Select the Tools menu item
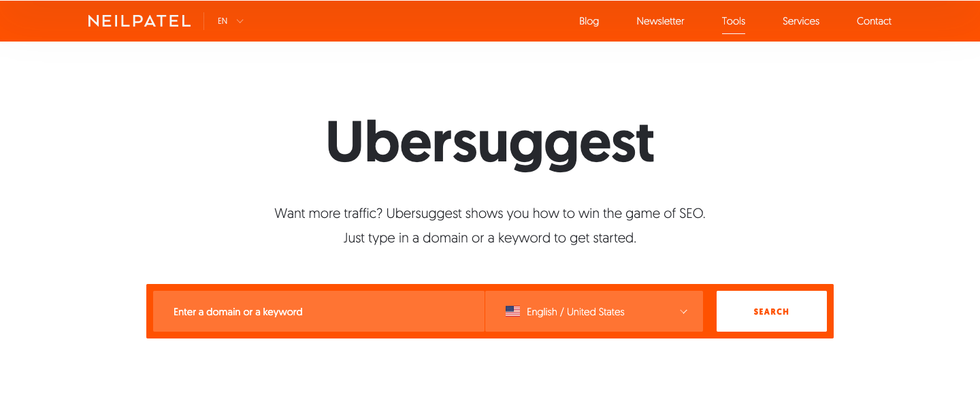Screen dimensions: 980x395 click(x=734, y=21)
